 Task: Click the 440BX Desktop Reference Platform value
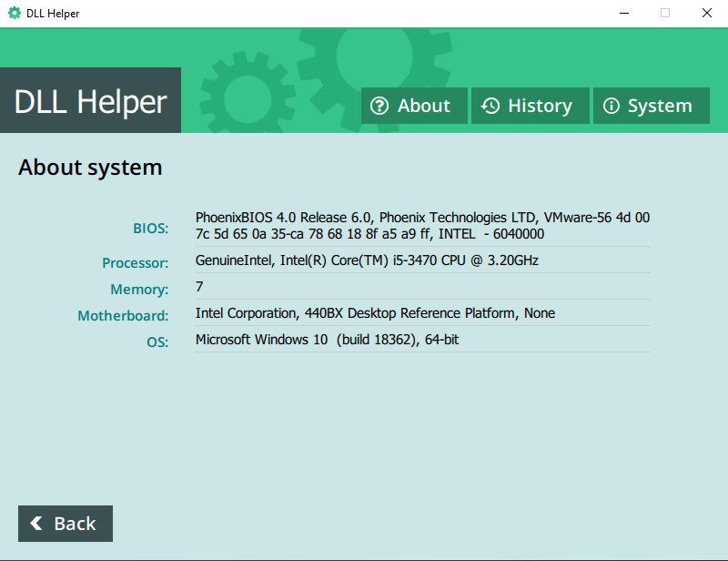375,313
